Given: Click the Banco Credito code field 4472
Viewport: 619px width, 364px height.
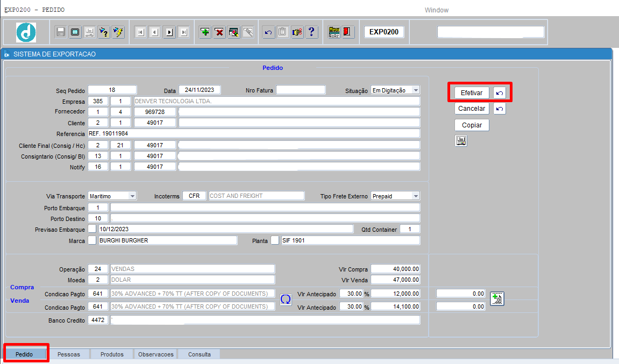Looking at the screenshot, I should pyautogui.click(x=98, y=320).
